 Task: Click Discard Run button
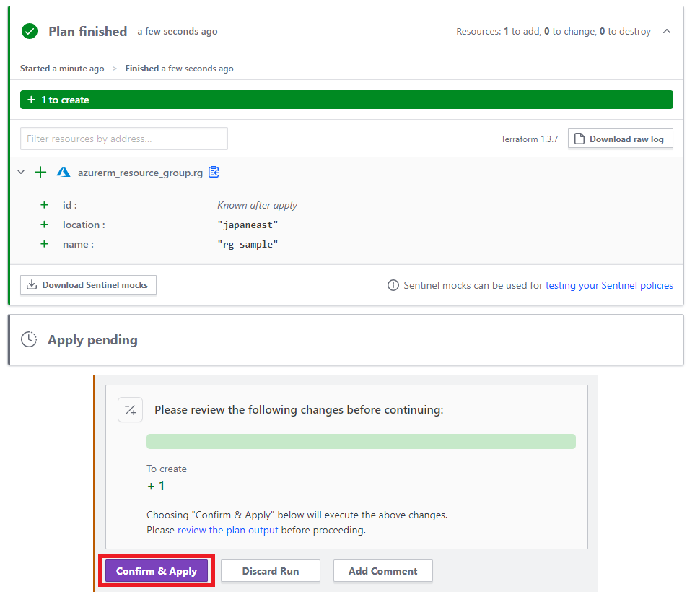(271, 571)
